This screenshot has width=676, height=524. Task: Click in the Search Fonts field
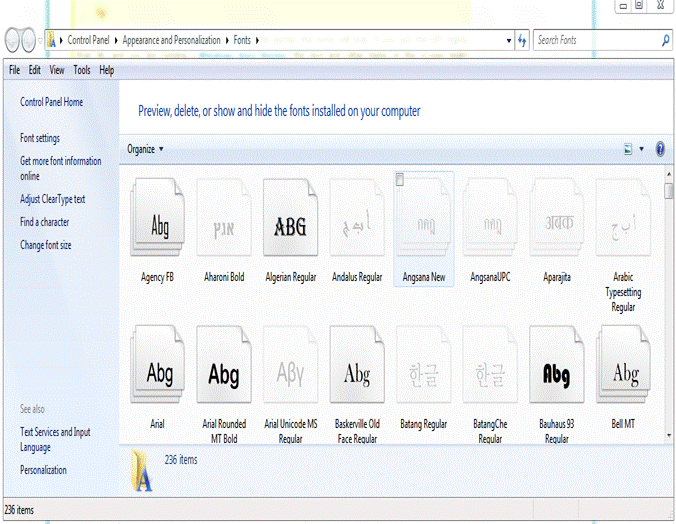pyautogui.click(x=597, y=40)
